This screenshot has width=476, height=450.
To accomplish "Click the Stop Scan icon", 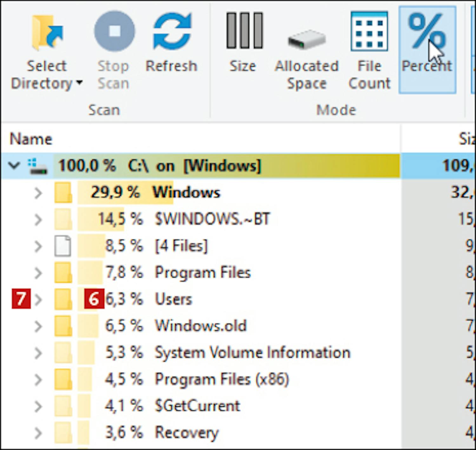I will pyautogui.click(x=114, y=32).
